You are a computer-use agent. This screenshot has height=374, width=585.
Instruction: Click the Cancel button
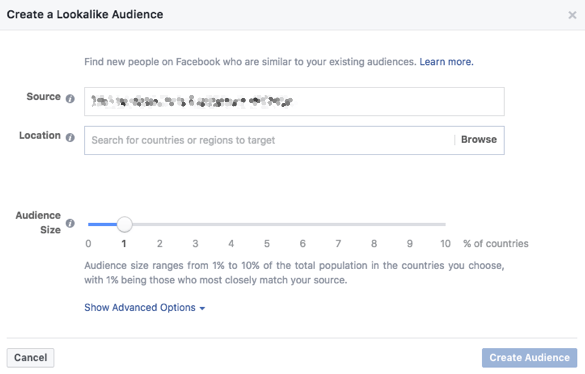(30, 358)
